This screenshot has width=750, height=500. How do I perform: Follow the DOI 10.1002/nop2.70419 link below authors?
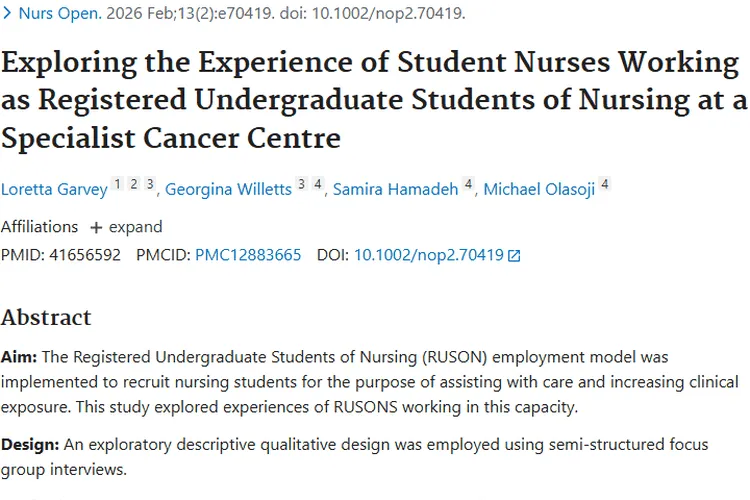pos(428,255)
